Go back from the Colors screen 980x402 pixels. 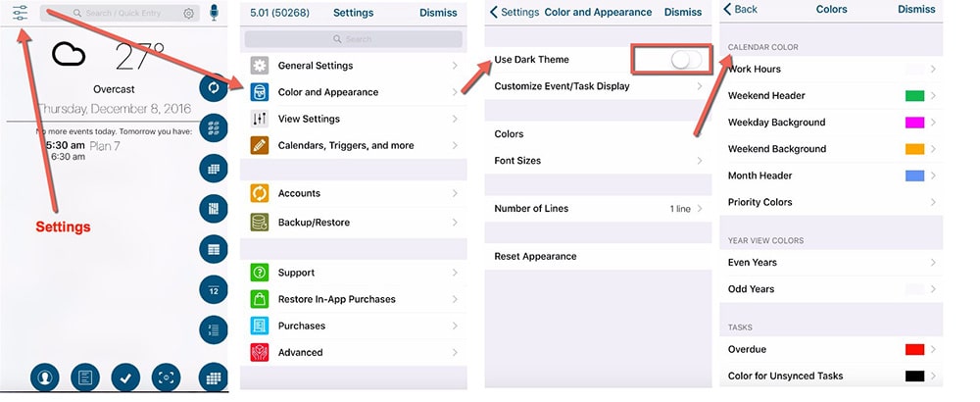(x=741, y=10)
